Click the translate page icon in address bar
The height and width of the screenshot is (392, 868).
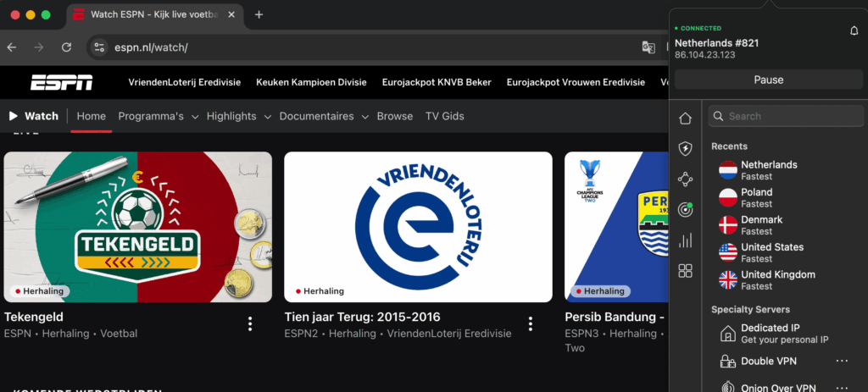point(648,47)
